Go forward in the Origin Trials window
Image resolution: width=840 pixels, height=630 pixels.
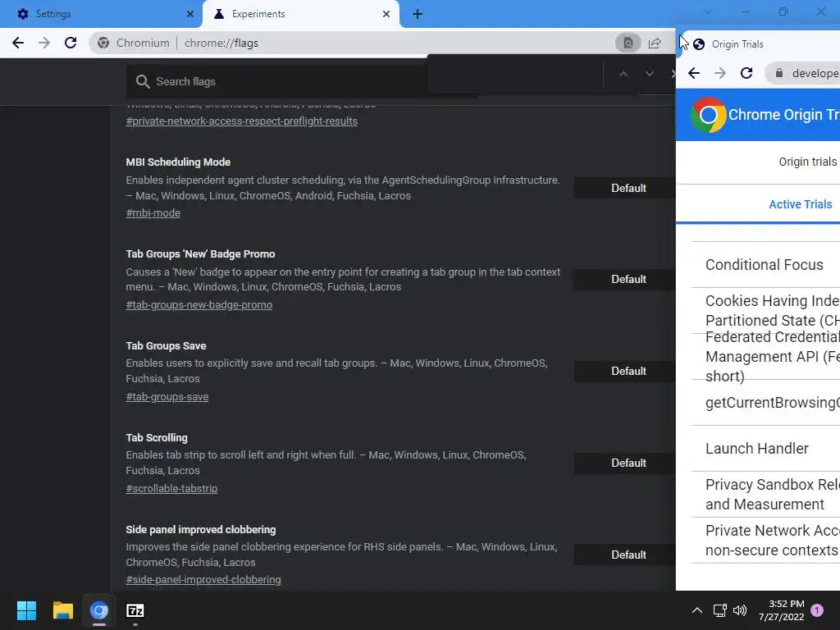720,73
